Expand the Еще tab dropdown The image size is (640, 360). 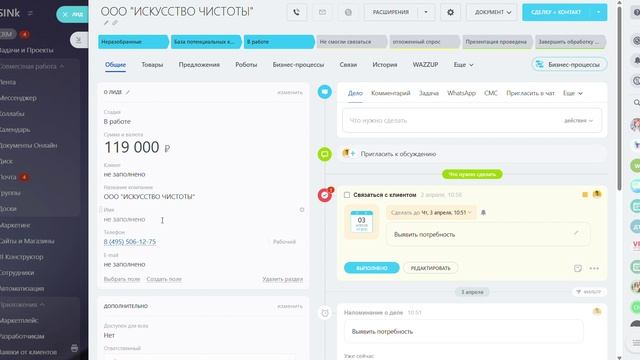463,65
